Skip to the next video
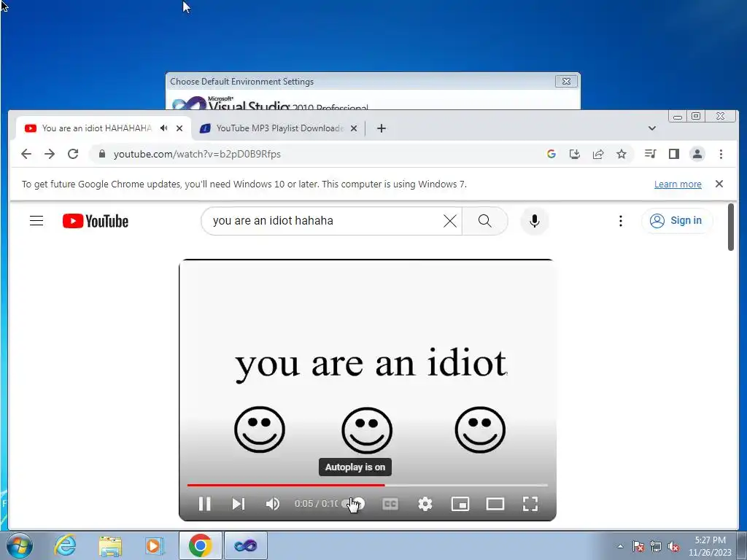 pos(239,504)
